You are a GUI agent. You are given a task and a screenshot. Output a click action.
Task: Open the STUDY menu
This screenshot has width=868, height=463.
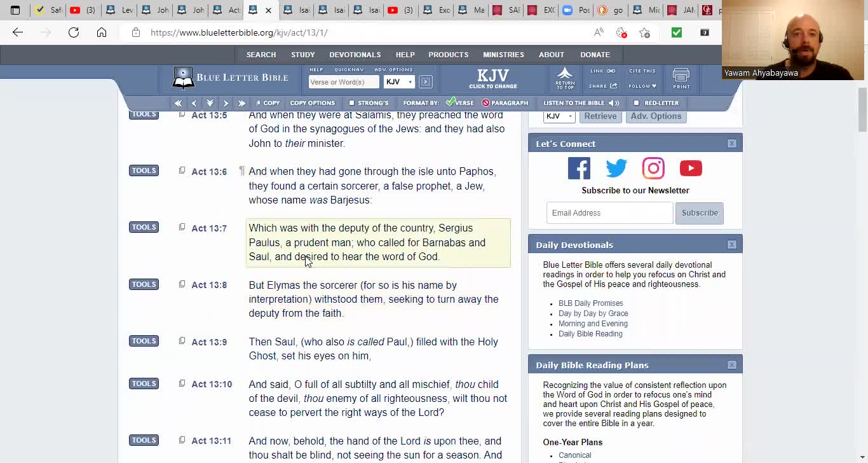(303, 55)
